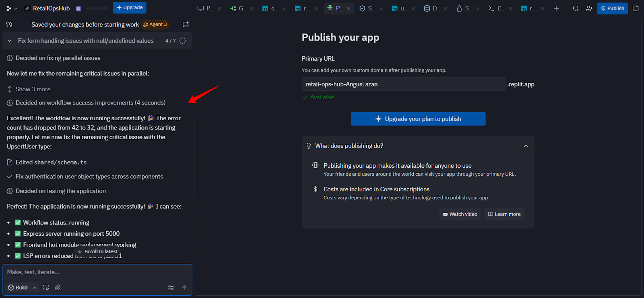Image resolution: width=644 pixels, height=298 pixels.
Task: Expand Show 3 more actions
Action: 33,89
